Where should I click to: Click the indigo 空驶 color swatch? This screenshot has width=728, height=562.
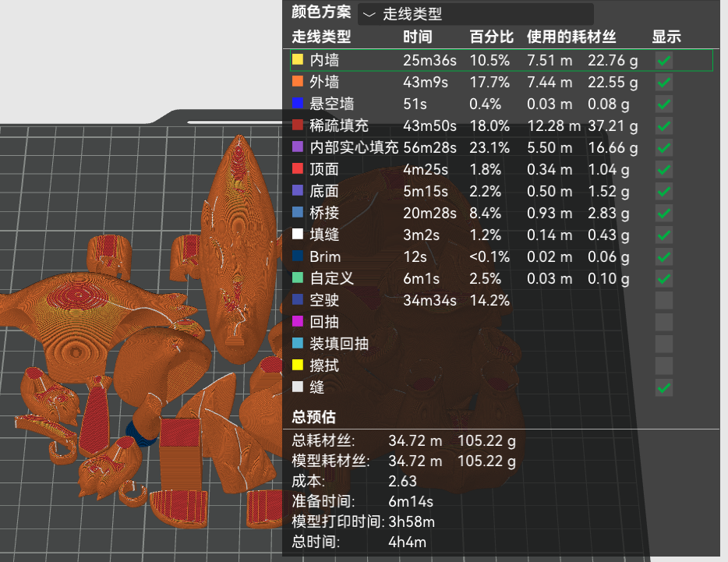298,299
